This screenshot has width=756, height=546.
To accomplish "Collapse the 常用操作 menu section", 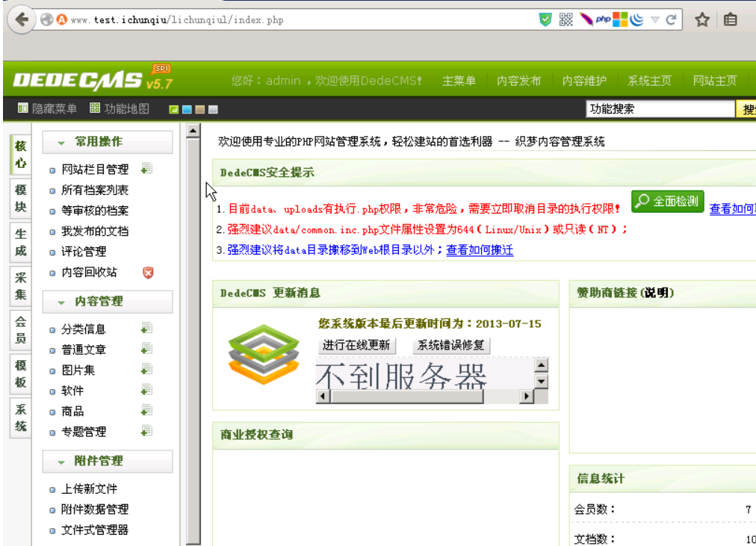I will pos(108,142).
